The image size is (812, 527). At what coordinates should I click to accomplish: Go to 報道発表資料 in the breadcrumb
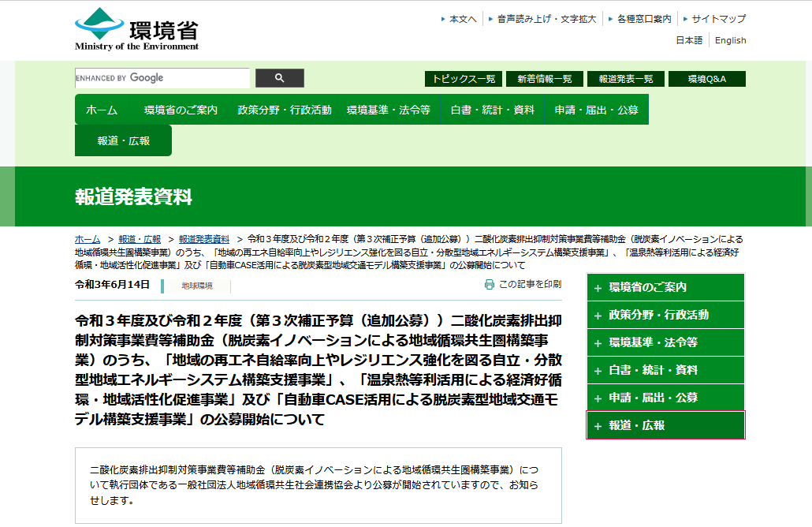204,238
